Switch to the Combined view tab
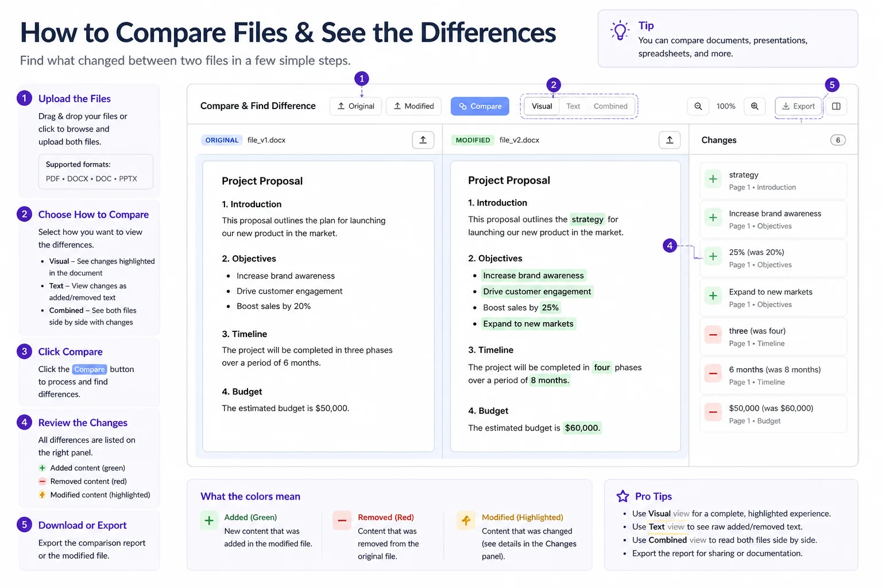Screen dimensions: 882x588 pos(610,106)
